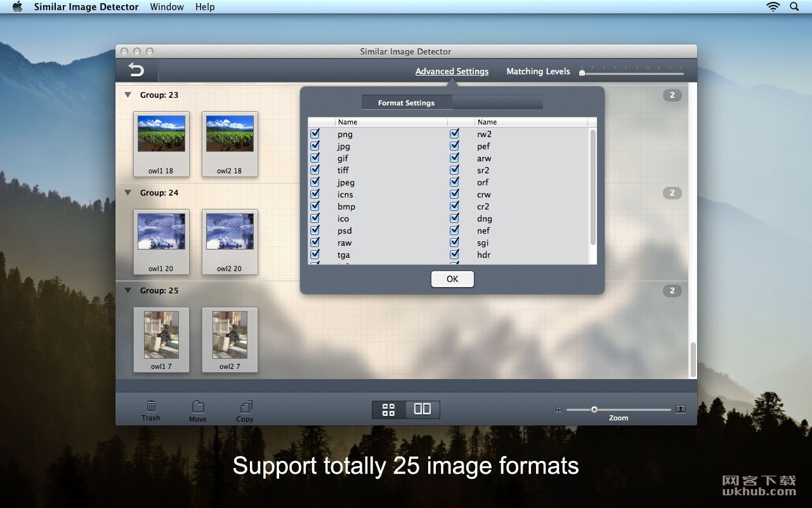Collapse Group: 24 disclosure triangle
The image size is (812, 508).
(x=128, y=193)
